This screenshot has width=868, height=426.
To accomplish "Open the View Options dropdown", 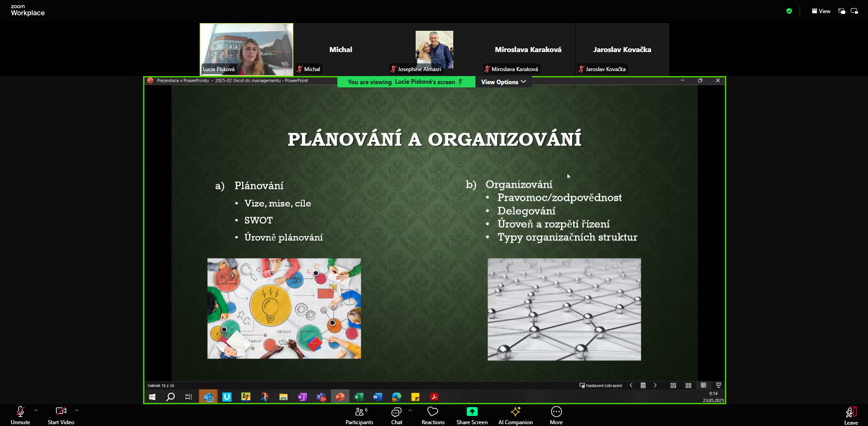I will (503, 82).
